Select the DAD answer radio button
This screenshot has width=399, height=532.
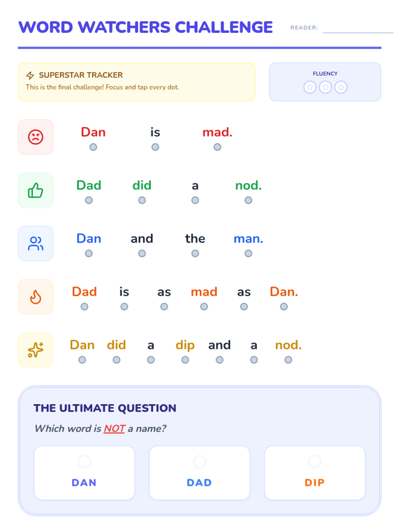click(x=199, y=462)
